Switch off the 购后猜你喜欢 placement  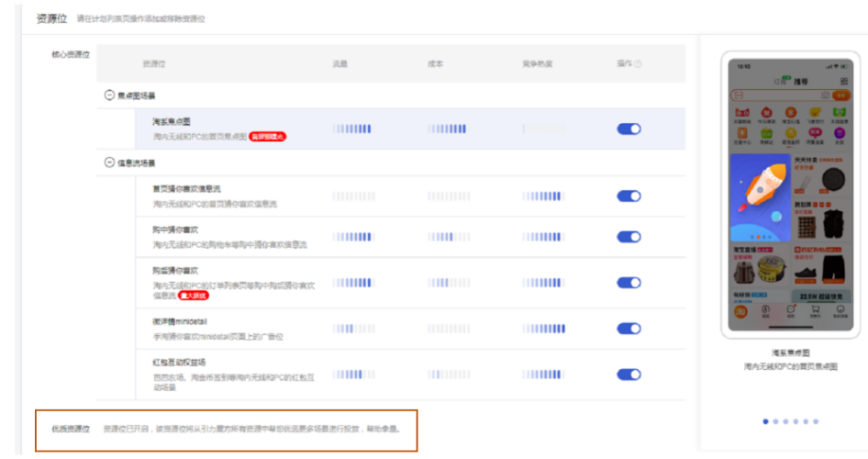click(629, 283)
